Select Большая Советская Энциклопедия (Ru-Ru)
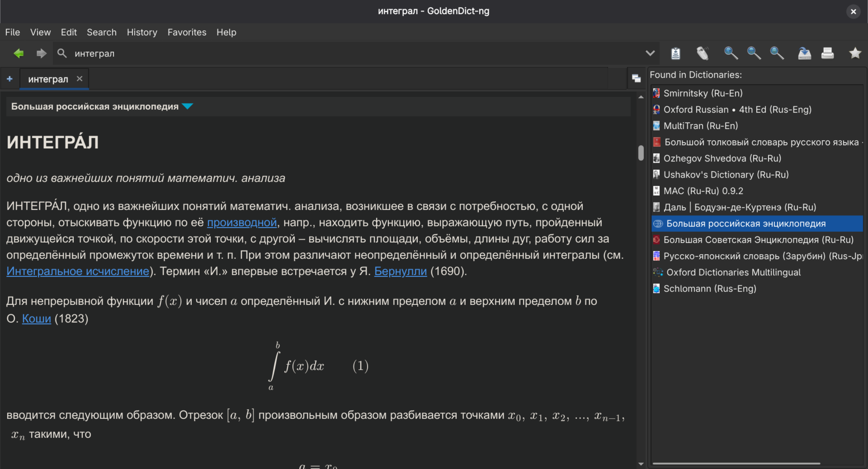The image size is (868, 469). point(757,240)
